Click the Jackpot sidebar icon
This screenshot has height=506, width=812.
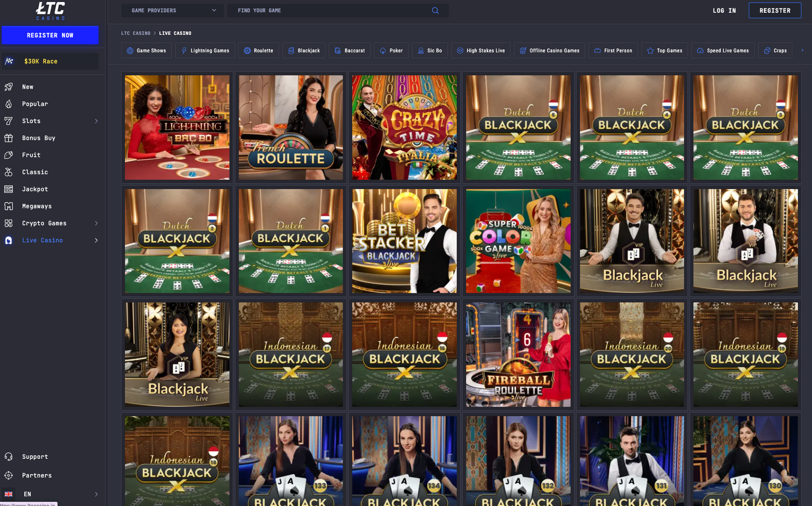(x=9, y=189)
